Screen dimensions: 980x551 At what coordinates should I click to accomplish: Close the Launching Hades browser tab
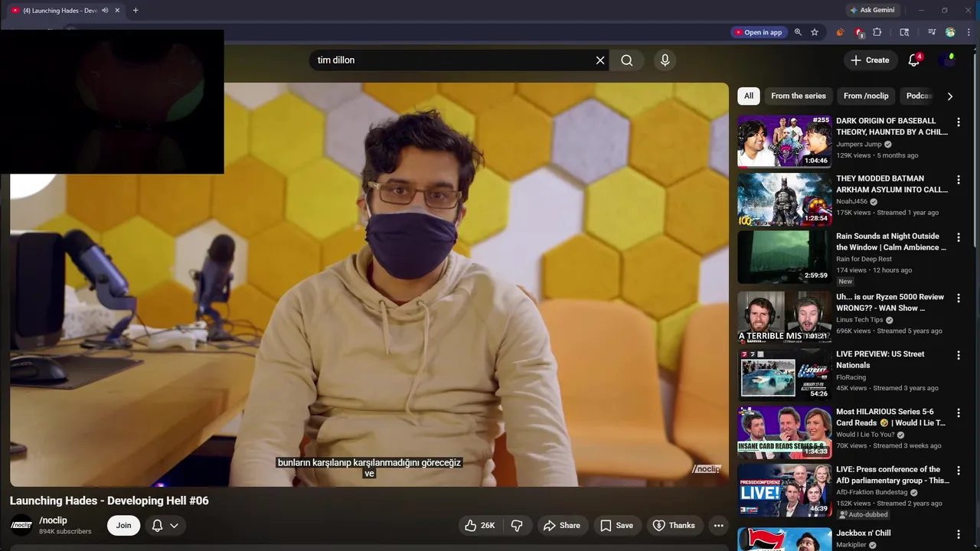pos(117,11)
